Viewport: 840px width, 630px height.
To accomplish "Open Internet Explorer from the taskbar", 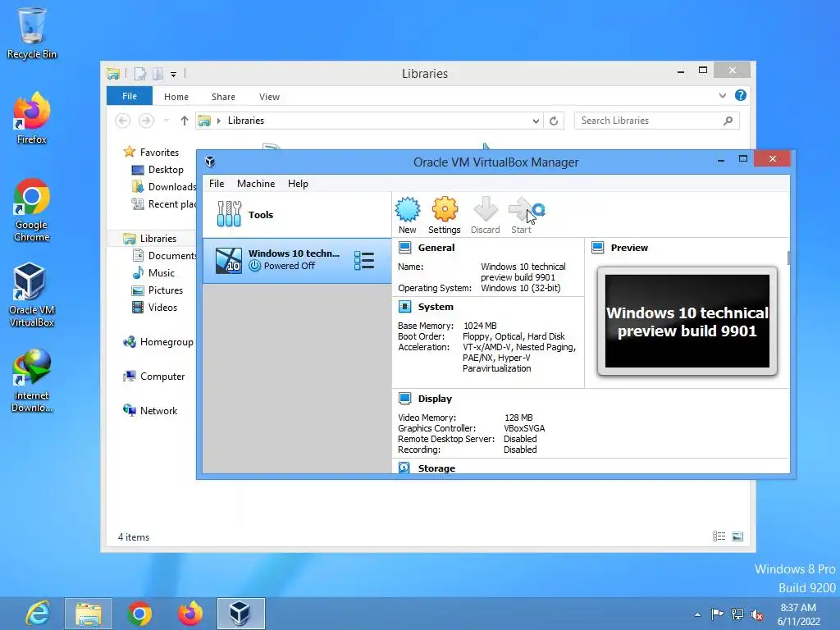I will (x=38, y=614).
